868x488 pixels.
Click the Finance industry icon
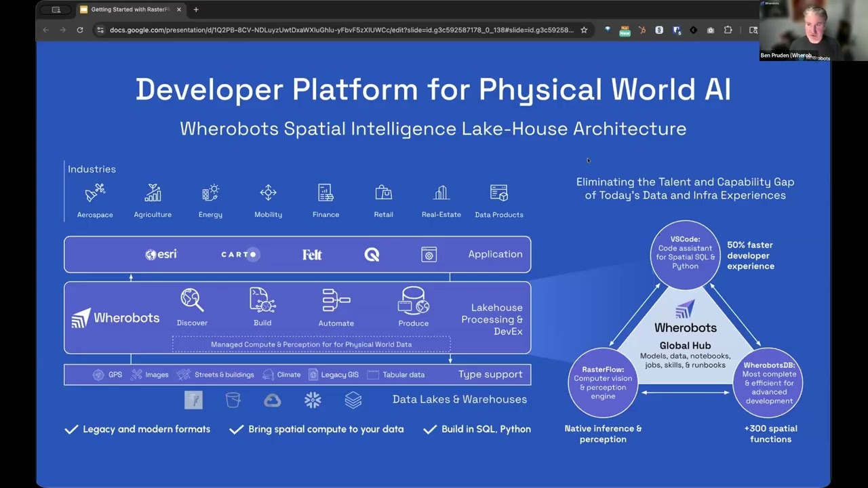[x=325, y=193]
